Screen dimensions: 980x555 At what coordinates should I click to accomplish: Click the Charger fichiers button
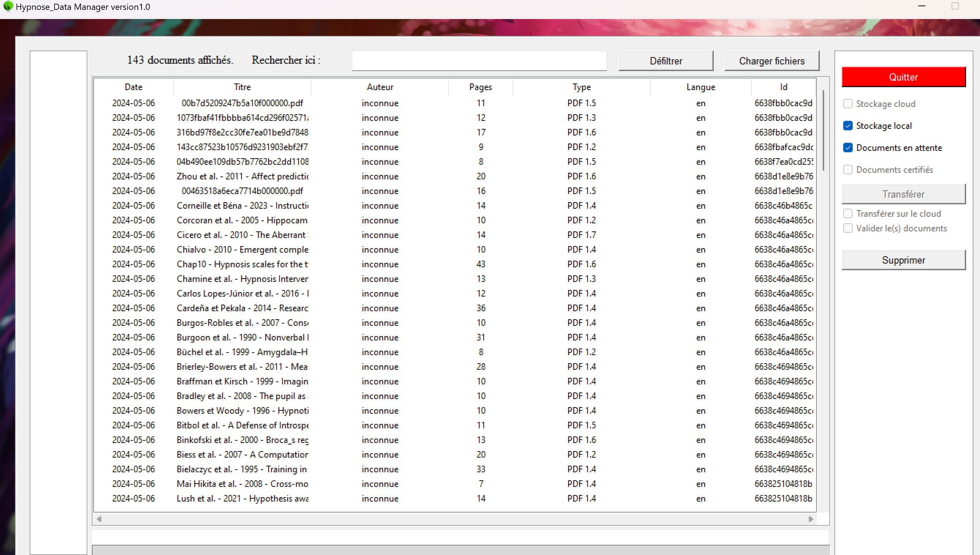[x=771, y=61]
